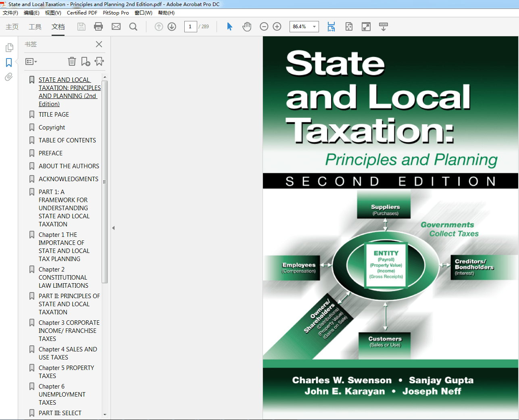Toggle the Bookmarks panel icon
The width and height of the screenshot is (519, 420).
9,63
